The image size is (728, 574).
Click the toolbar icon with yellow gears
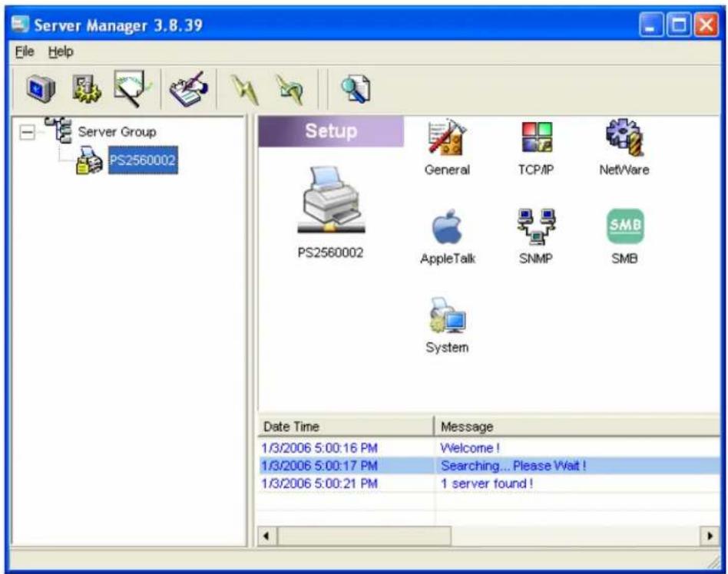[86, 88]
